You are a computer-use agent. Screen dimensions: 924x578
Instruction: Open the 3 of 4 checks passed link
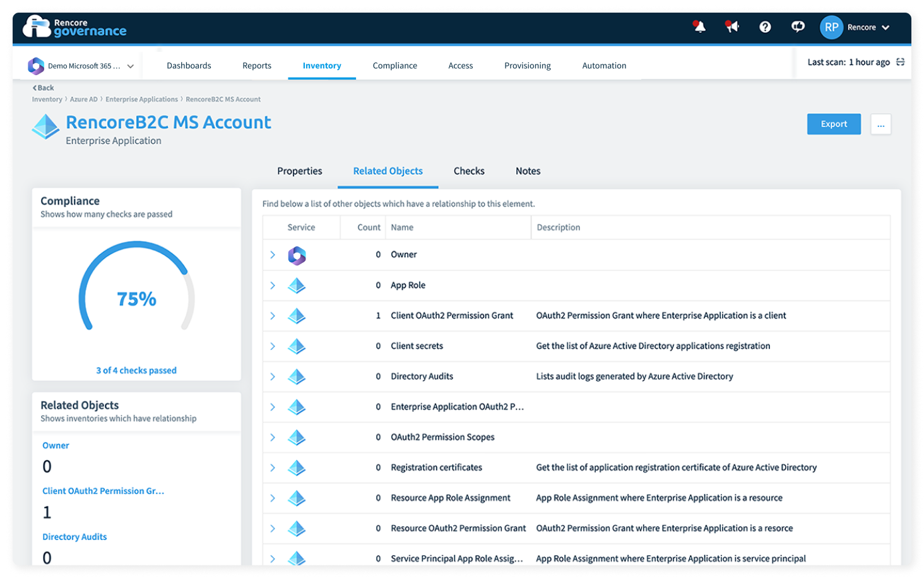point(136,371)
